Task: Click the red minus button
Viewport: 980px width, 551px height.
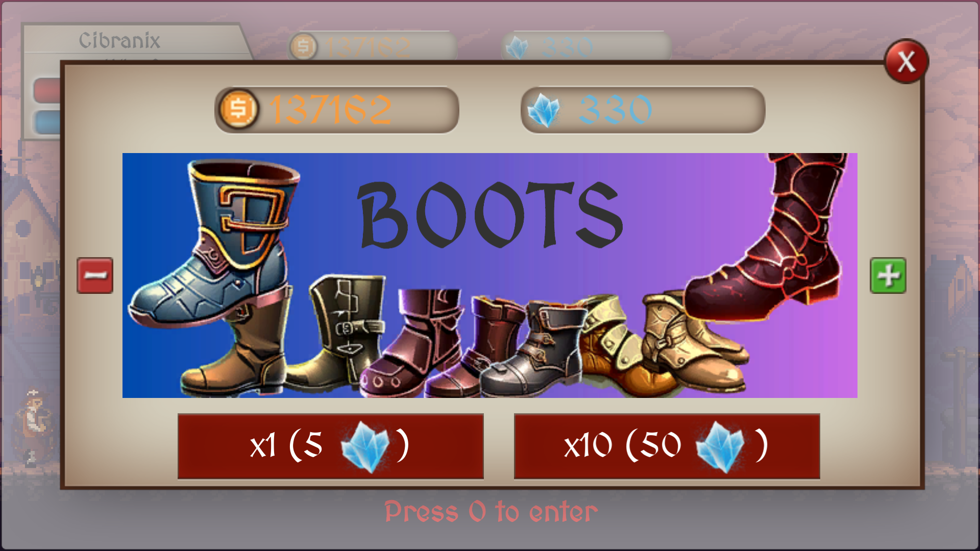Action: click(x=95, y=275)
